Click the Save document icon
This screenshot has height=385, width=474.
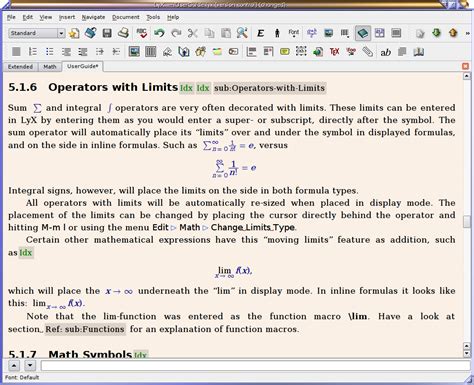coord(107,33)
